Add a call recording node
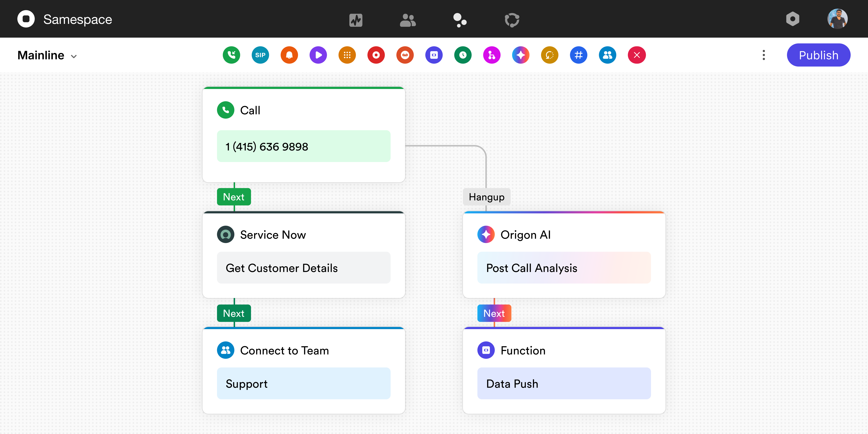Viewport: 868px width, 434px height. (x=376, y=55)
